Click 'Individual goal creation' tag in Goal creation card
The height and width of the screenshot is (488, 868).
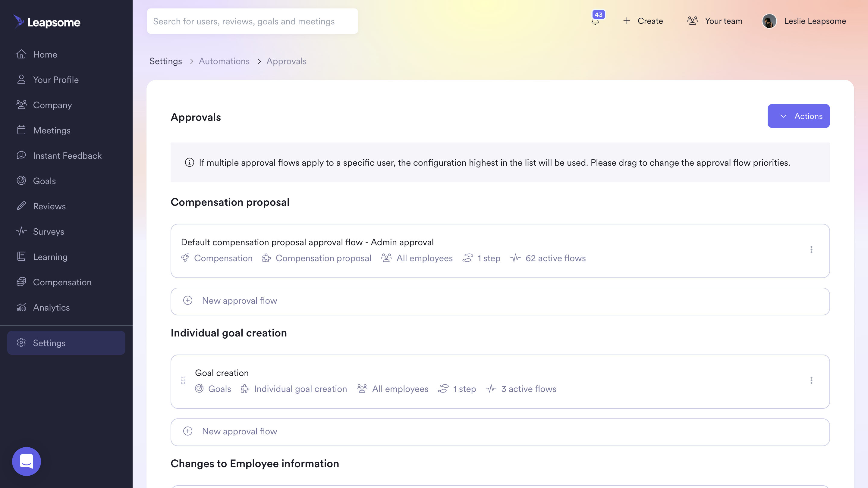(300, 389)
